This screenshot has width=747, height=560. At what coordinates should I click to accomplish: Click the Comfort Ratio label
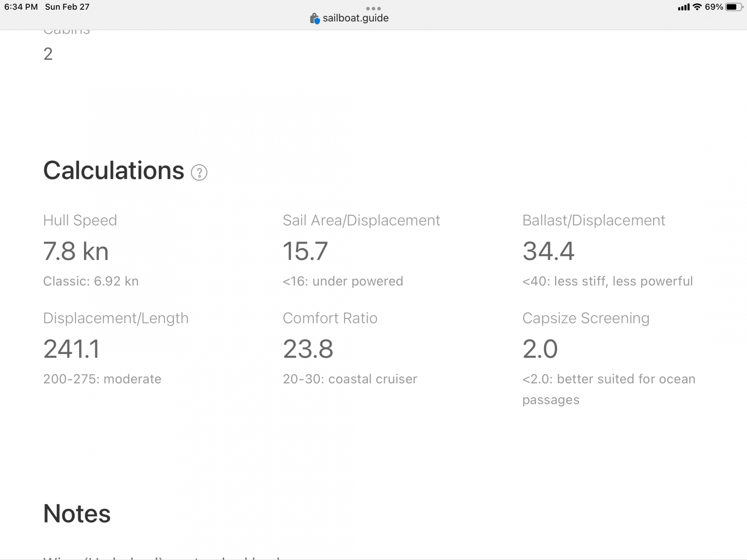click(x=330, y=318)
